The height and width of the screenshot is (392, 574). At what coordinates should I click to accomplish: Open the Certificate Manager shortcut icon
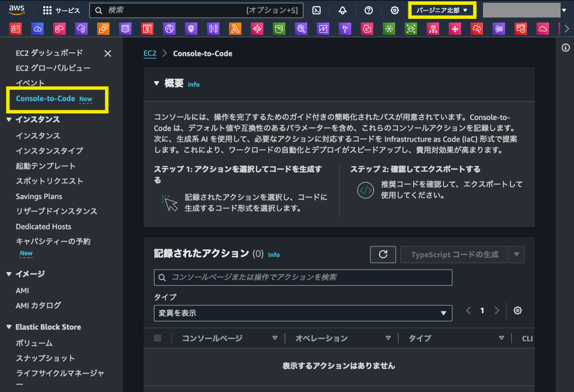pyautogui.click(x=147, y=29)
